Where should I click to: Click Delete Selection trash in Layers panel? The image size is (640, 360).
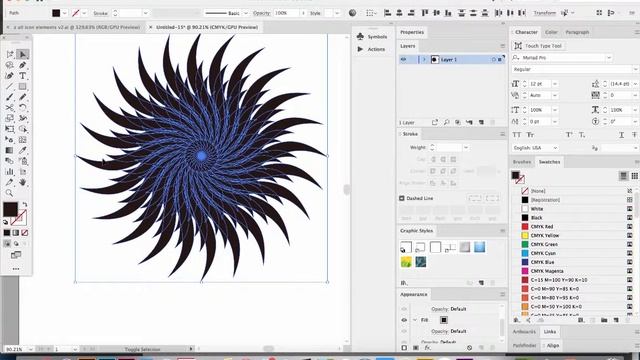pos(492,122)
